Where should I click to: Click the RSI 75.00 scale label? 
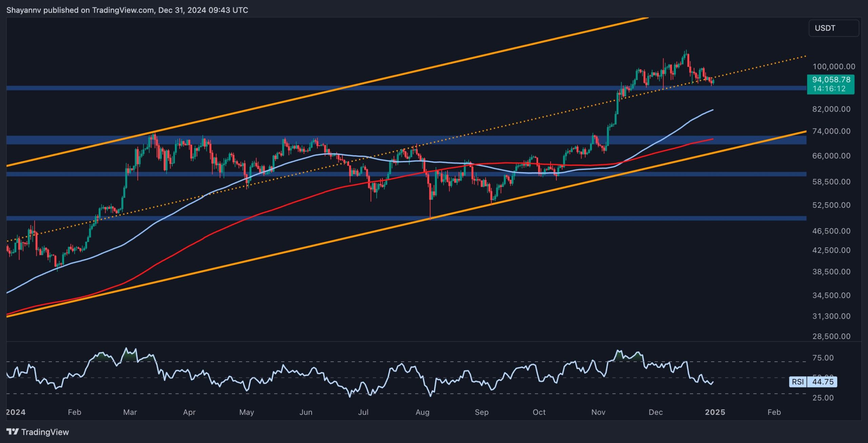(x=823, y=358)
